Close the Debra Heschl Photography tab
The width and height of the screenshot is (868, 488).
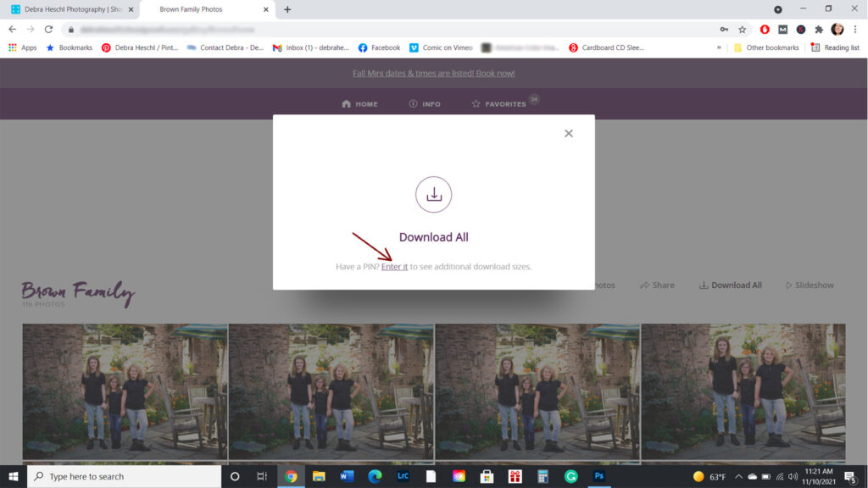pyautogui.click(x=131, y=9)
